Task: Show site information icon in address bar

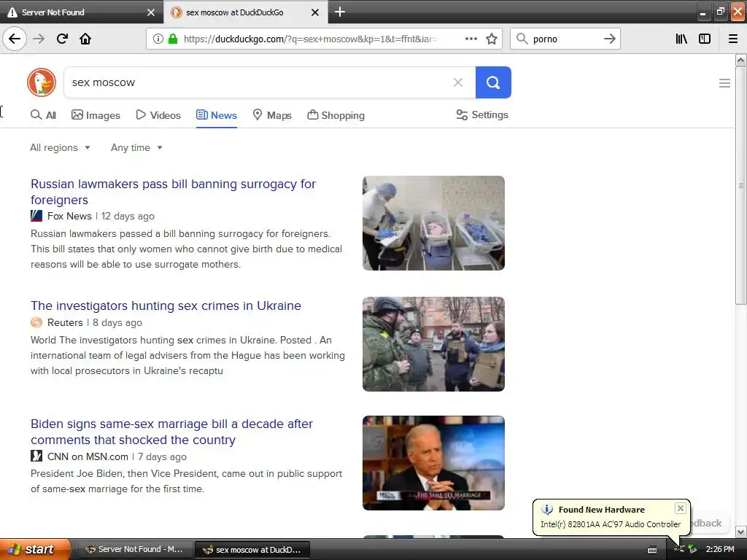Action: click(x=158, y=39)
